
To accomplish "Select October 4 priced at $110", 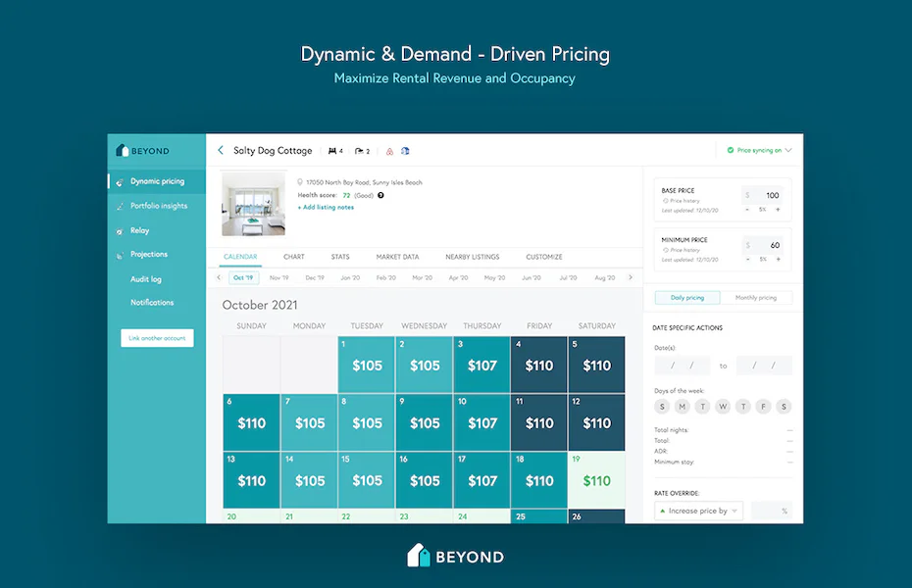I will pyautogui.click(x=538, y=365).
